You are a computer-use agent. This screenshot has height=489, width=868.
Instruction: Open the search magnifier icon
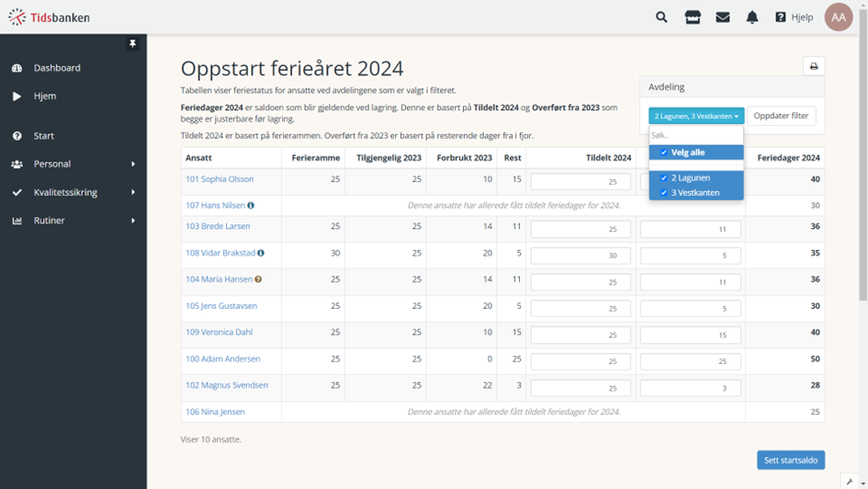pos(661,17)
